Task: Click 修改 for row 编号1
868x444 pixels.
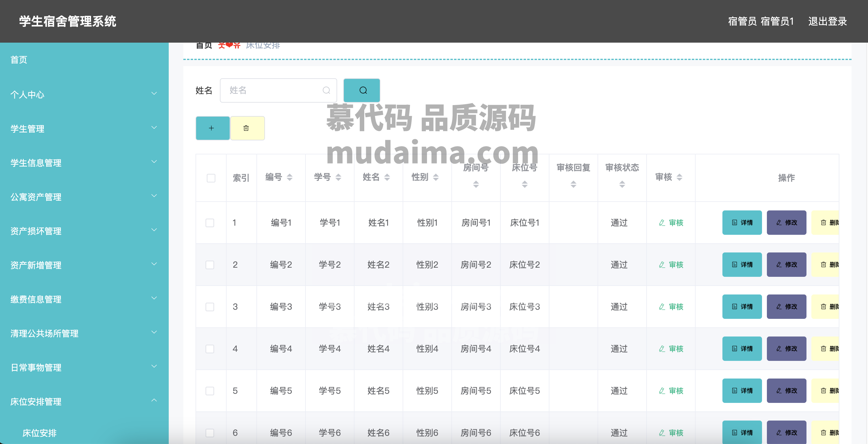Action: click(x=786, y=223)
